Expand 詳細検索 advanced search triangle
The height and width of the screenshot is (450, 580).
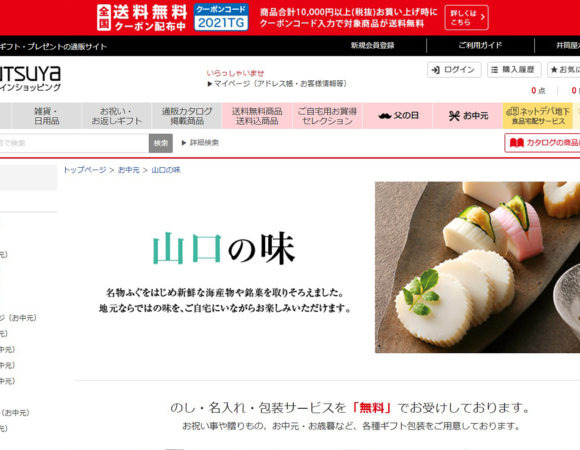pos(184,143)
